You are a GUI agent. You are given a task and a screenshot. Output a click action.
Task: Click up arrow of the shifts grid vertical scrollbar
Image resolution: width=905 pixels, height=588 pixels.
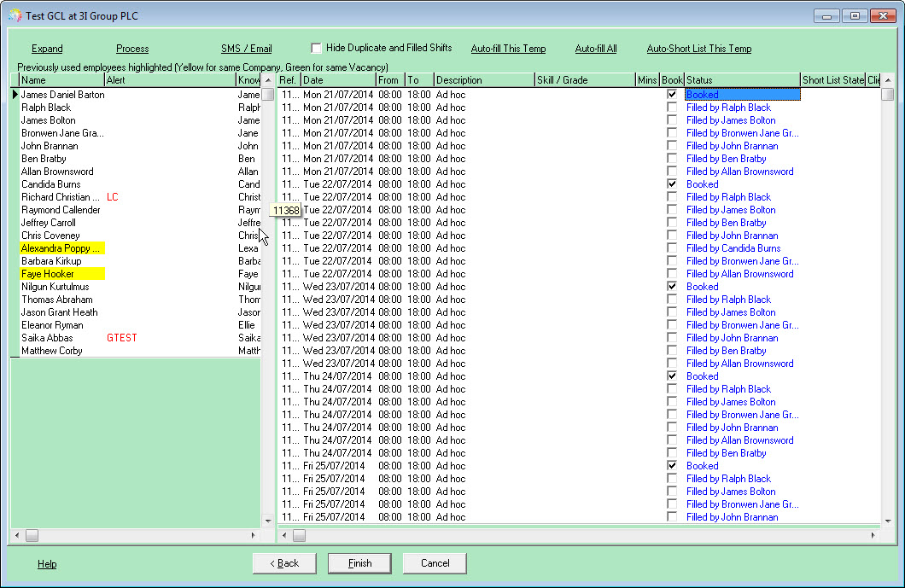(x=888, y=80)
